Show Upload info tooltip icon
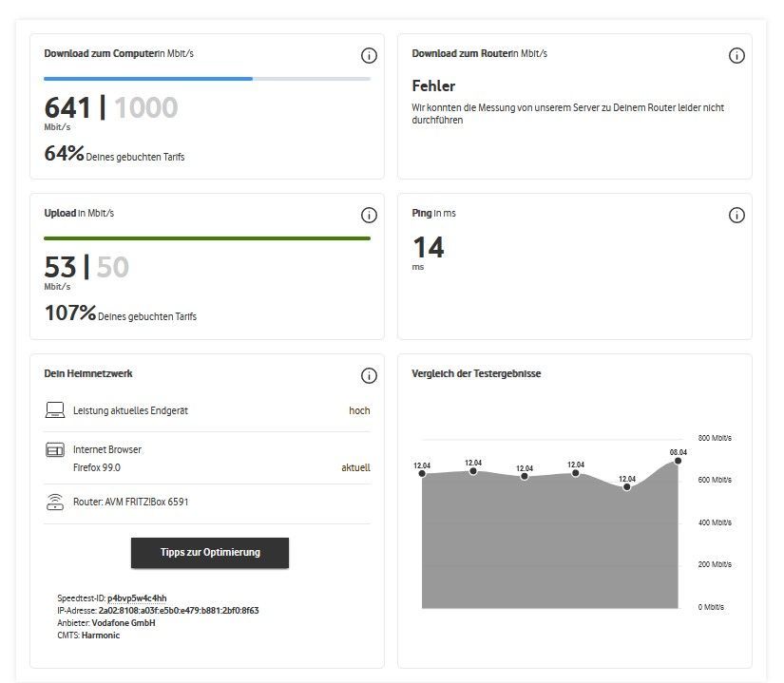 point(369,216)
